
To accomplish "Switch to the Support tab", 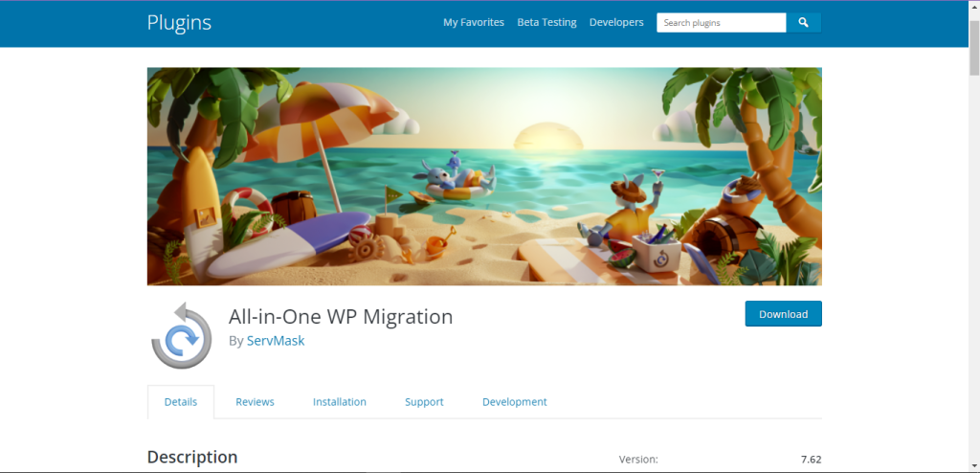I will (x=424, y=402).
